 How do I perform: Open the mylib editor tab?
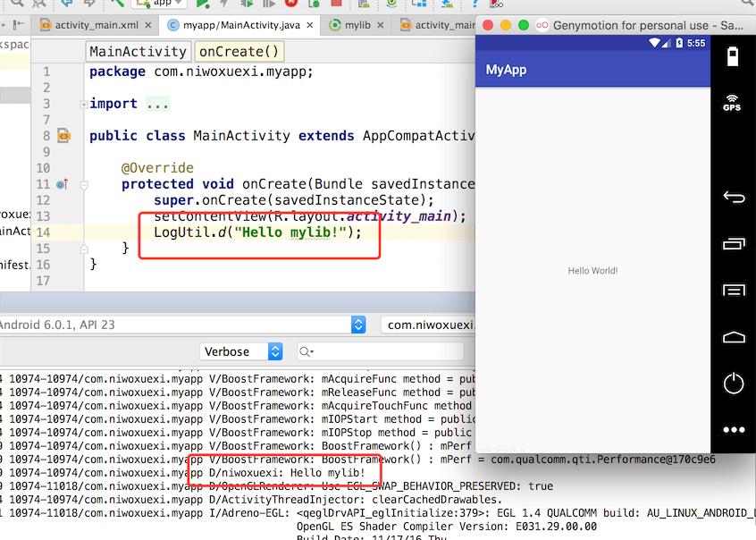click(x=357, y=25)
